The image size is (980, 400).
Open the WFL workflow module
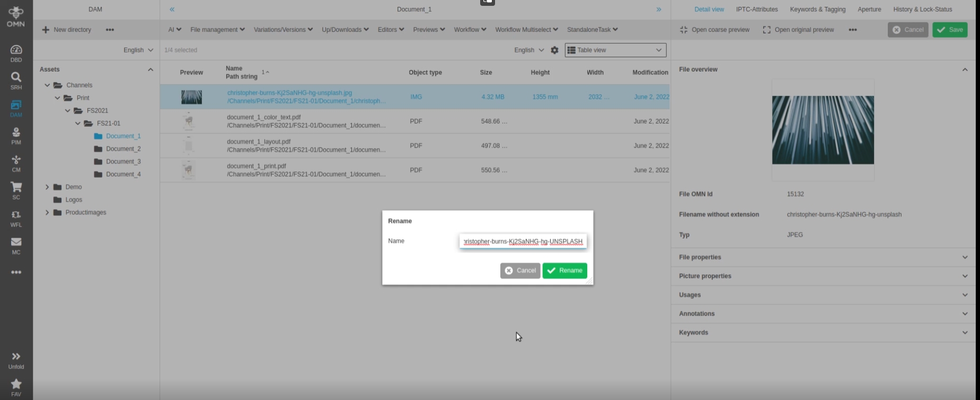click(16, 219)
